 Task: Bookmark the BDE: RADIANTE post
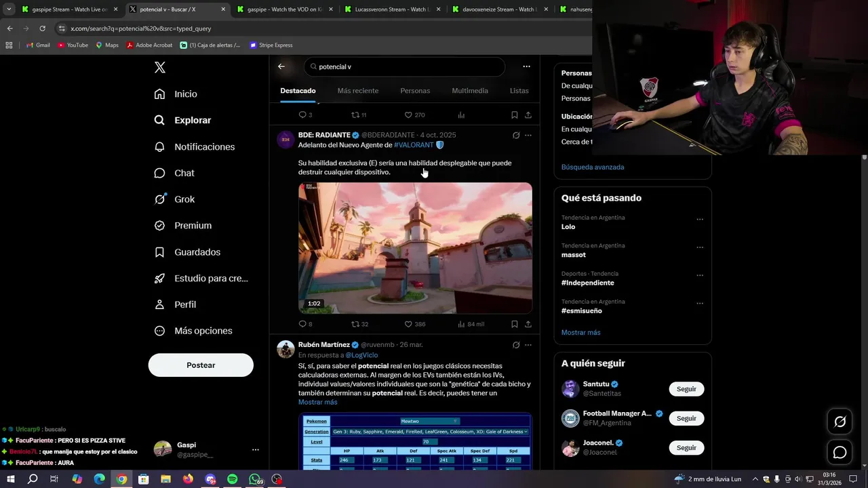click(x=515, y=324)
